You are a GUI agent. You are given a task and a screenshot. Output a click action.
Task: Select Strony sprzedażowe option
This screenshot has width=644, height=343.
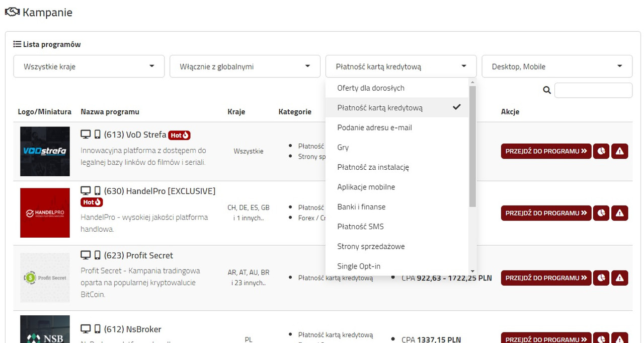pos(397,246)
